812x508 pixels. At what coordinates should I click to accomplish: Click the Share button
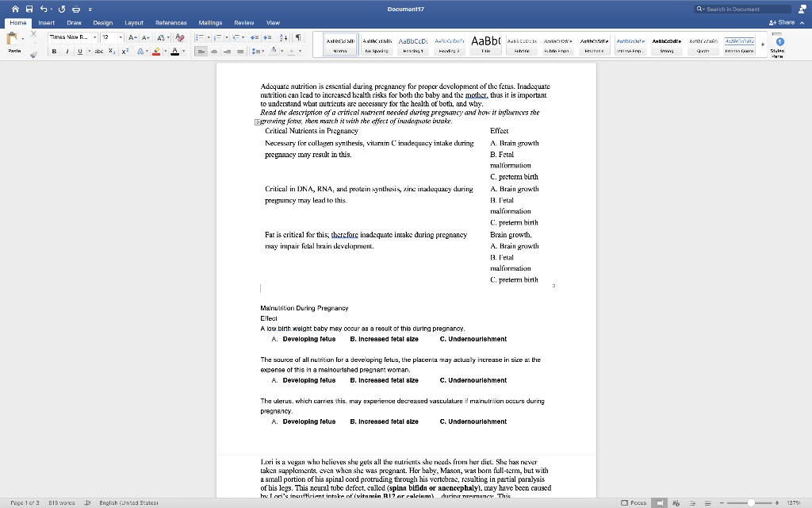point(781,22)
